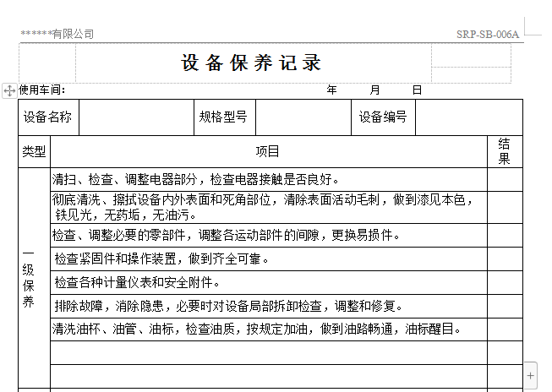
Task: Click the 一级保养 type cell
Action: 29,279
